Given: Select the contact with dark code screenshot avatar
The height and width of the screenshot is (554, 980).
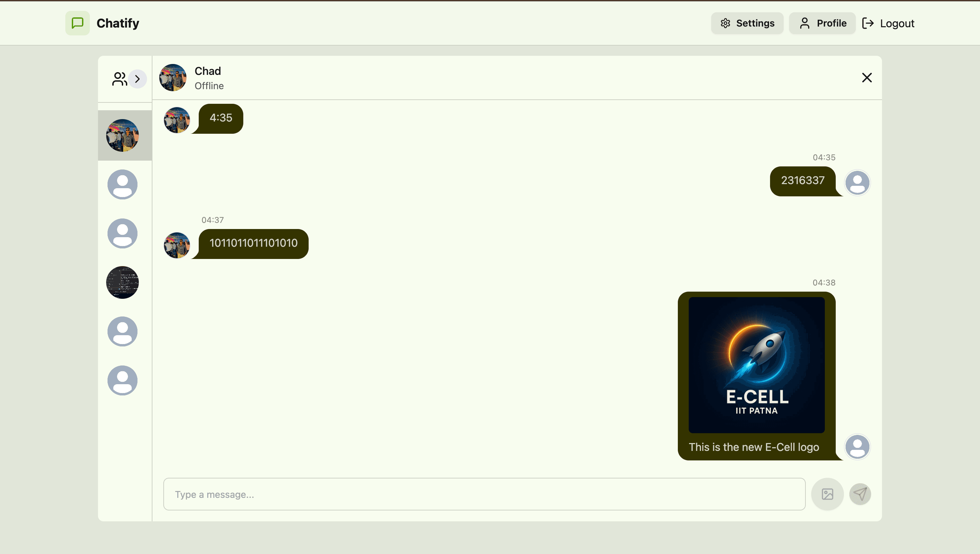Looking at the screenshot, I should (122, 282).
